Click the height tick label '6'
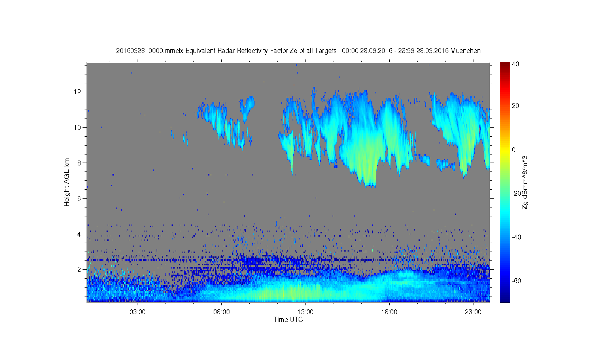The width and height of the screenshot is (607, 364). coord(80,198)
